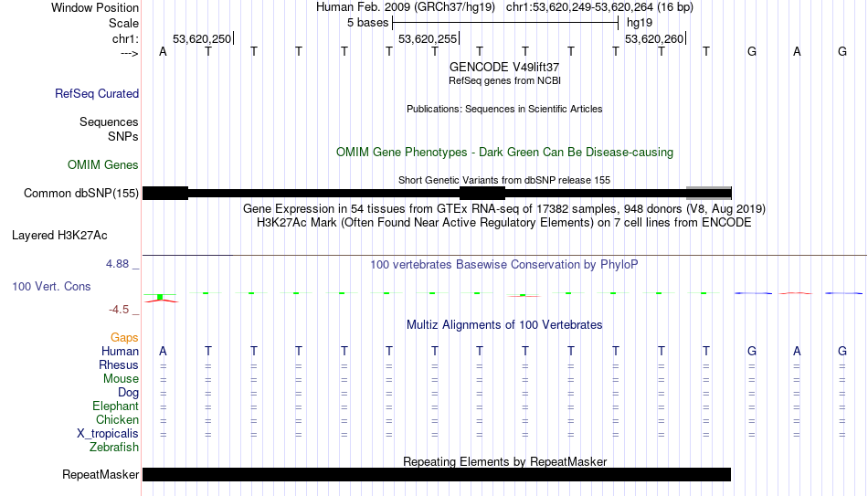Viewport: 868px width, 496px height.
Task: Click the Chicken species label
Action: (x=117, y=419)
